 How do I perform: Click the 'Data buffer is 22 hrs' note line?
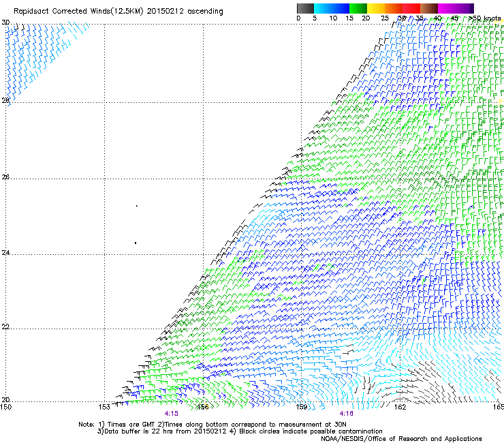coord(240,431)
